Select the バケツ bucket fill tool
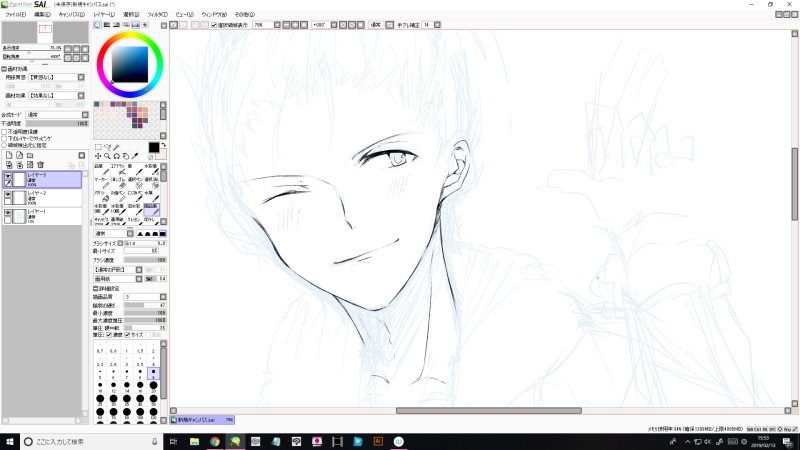This screenshot has width=800, height=450. tap(101, 196)
